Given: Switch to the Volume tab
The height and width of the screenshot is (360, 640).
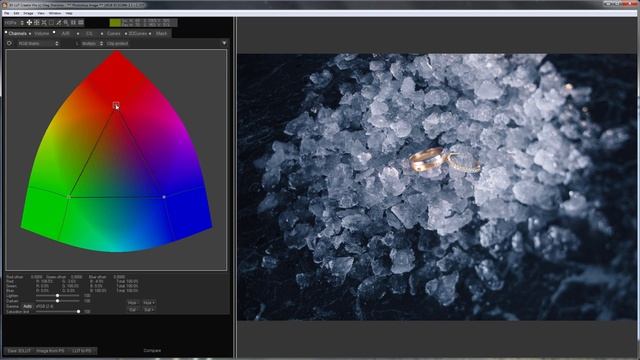Looking at the screenshot, I should point(41,33).
